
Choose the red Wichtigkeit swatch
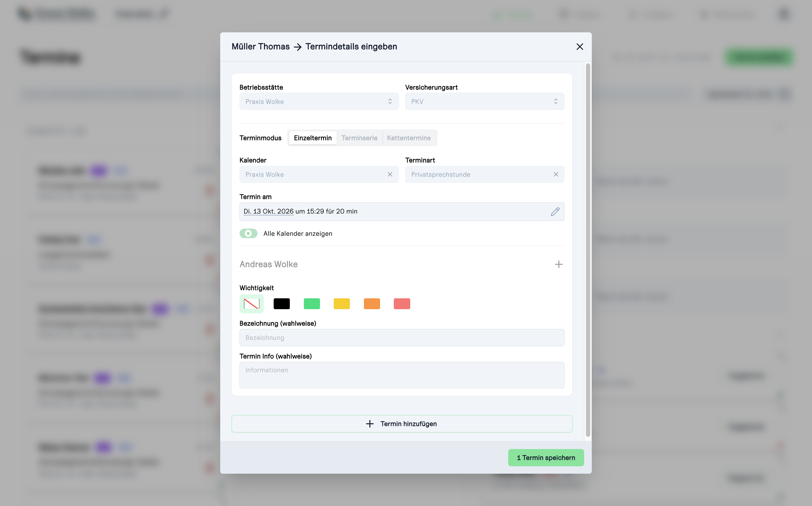pyautogui.click(x=402, y=304)
